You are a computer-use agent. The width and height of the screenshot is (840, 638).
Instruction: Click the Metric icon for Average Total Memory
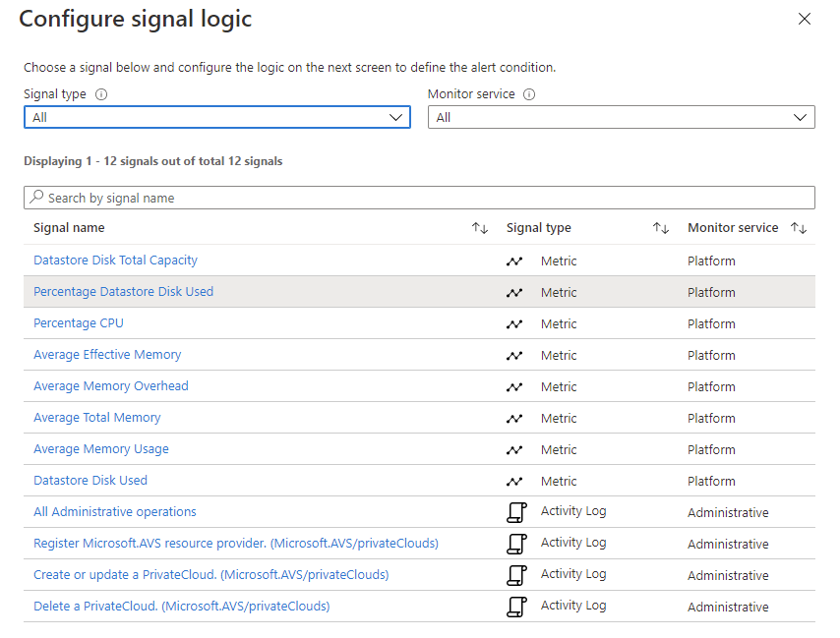click(514, 418)
